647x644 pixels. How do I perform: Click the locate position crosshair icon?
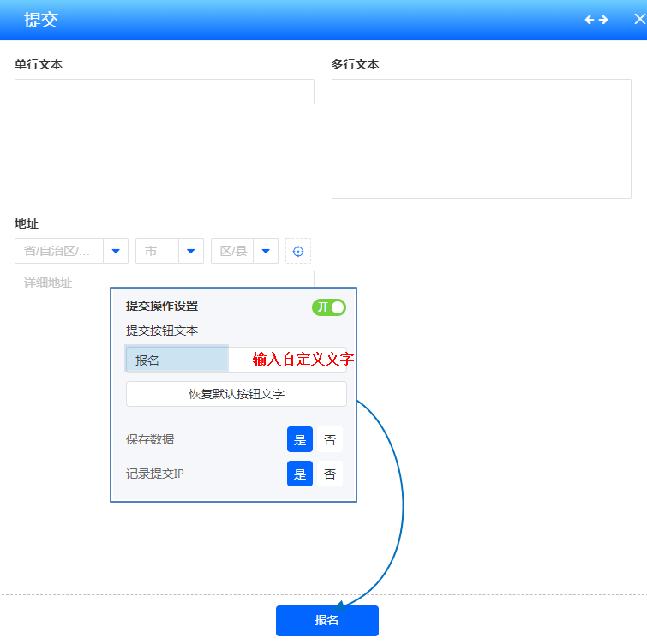(298, 251)
